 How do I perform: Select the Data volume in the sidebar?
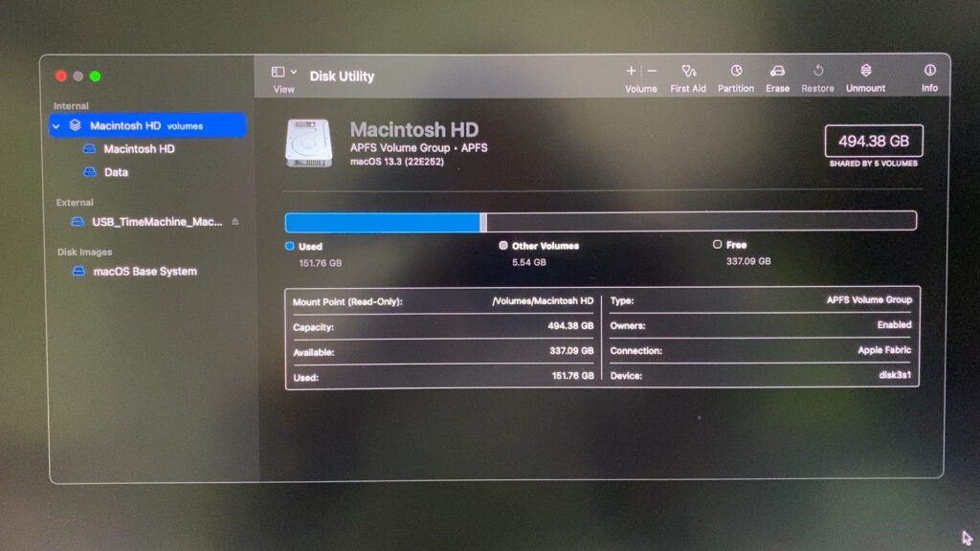116,172
